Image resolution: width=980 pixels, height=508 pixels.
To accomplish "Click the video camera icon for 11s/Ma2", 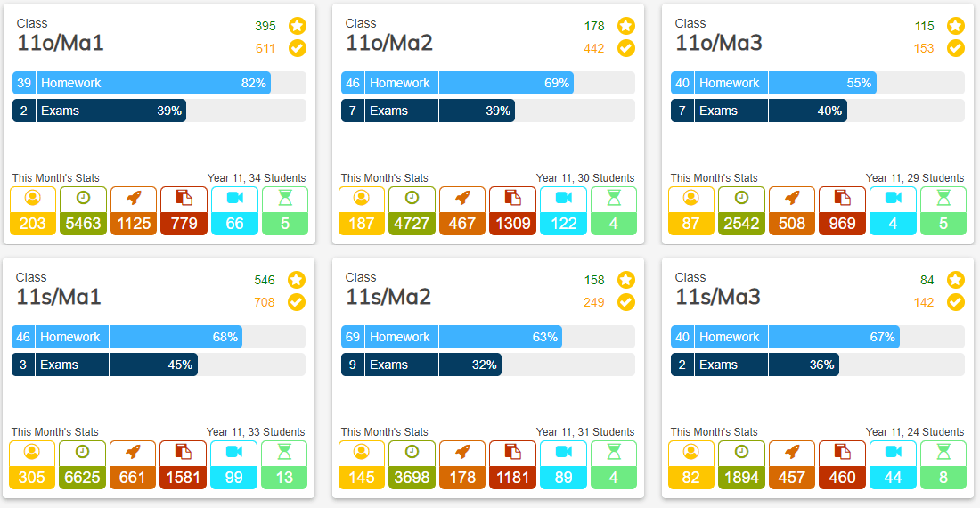I will tap(563, 452).
